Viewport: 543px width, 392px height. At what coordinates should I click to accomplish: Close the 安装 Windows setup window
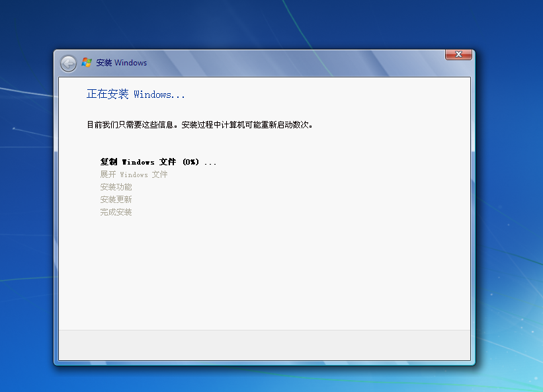click(x=458, y=54)
